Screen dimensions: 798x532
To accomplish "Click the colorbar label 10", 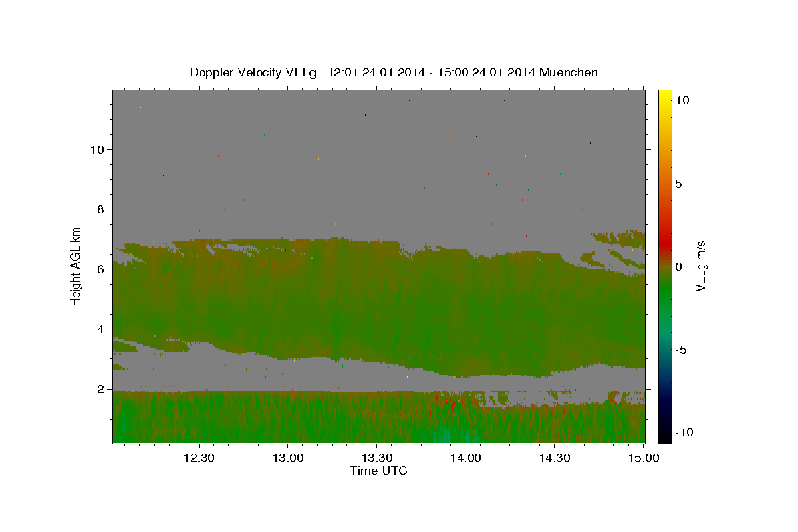I will click(682, 100).
